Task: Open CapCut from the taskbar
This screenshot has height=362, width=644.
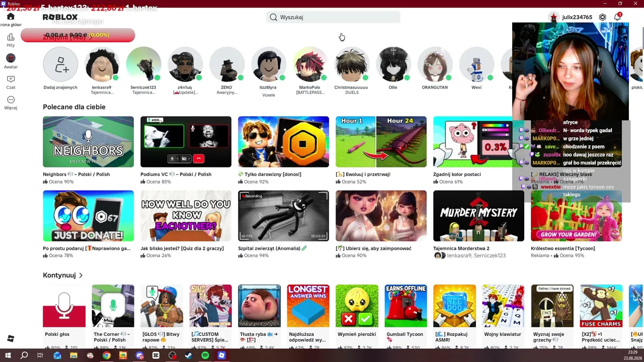Action: [156, 355]
